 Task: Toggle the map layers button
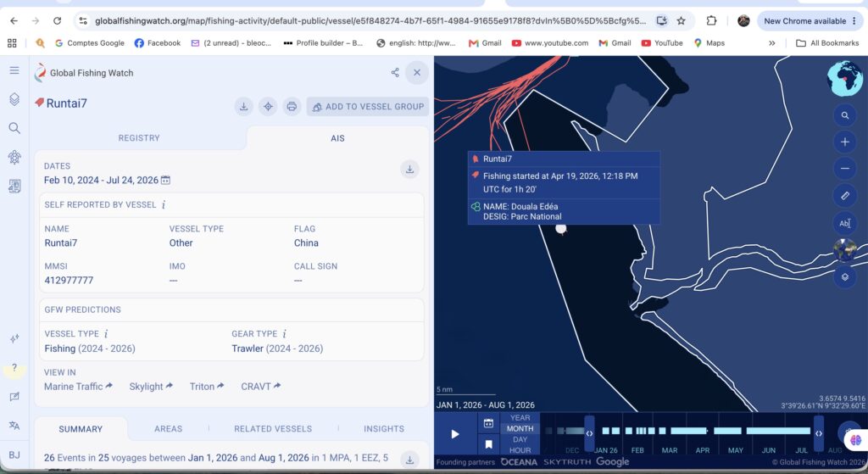click(845, 277)
